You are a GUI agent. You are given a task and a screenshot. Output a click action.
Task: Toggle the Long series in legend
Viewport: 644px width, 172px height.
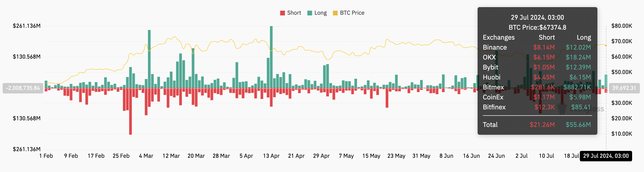[x=317, y=13]
